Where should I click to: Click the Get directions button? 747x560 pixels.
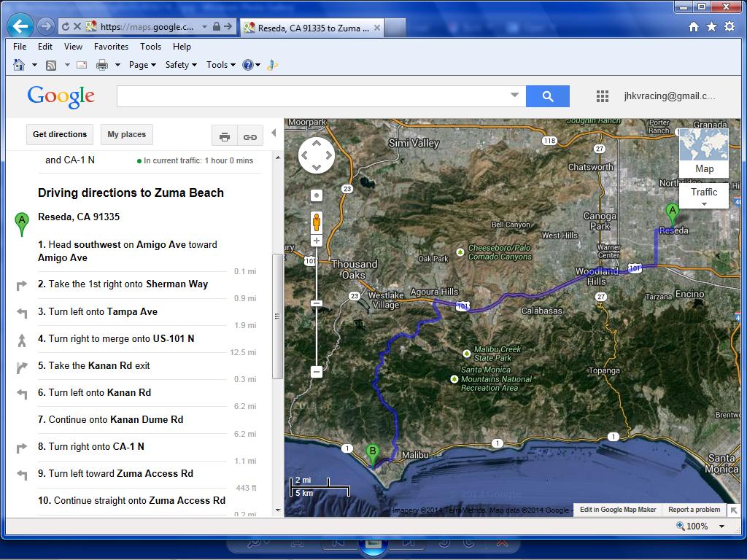[60, 134]
